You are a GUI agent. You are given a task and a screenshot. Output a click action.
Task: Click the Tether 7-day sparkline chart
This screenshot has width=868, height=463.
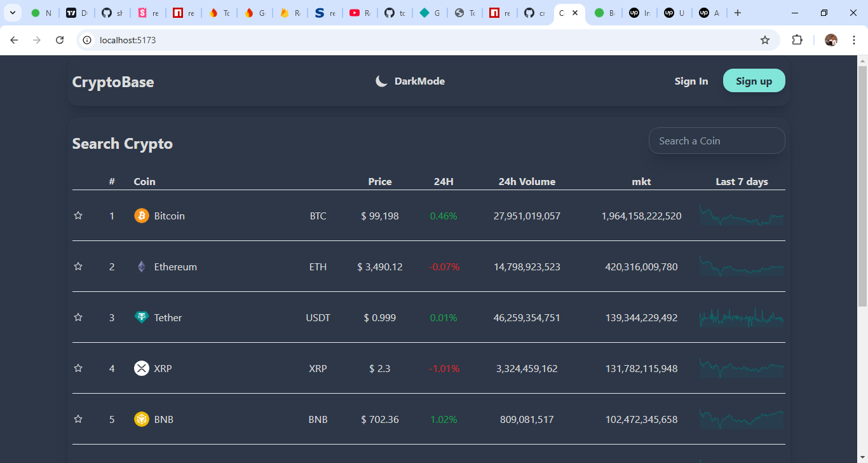point(742,317)
